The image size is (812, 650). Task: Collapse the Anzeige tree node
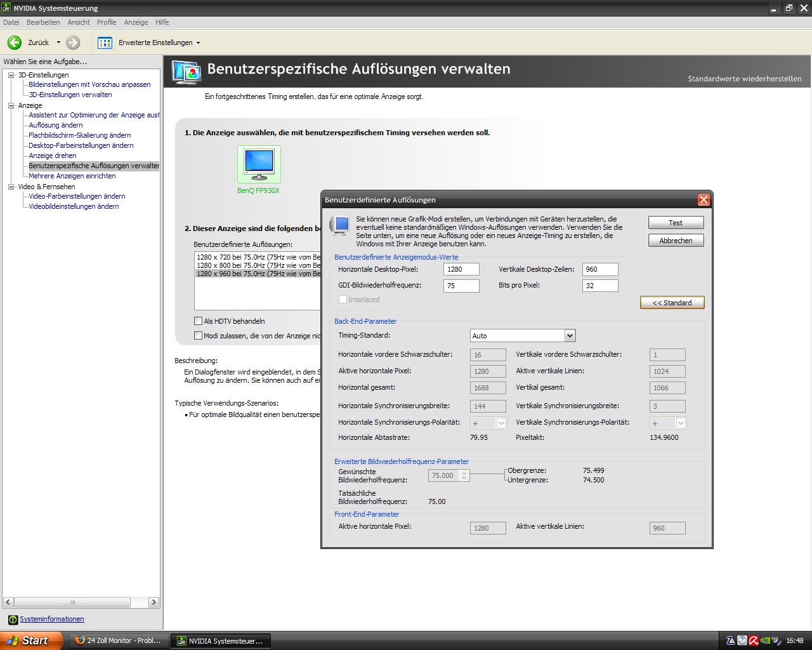11,105
